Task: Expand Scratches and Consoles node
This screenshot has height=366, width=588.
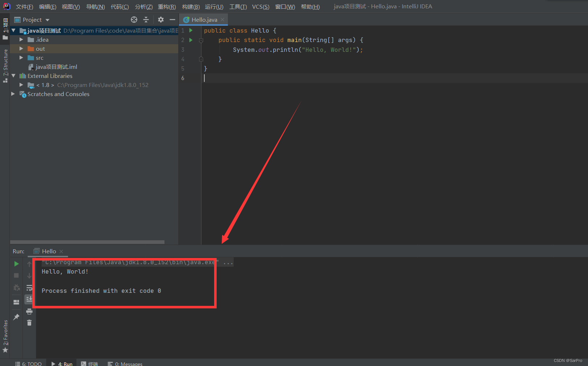Action: (x=13, y=94)
